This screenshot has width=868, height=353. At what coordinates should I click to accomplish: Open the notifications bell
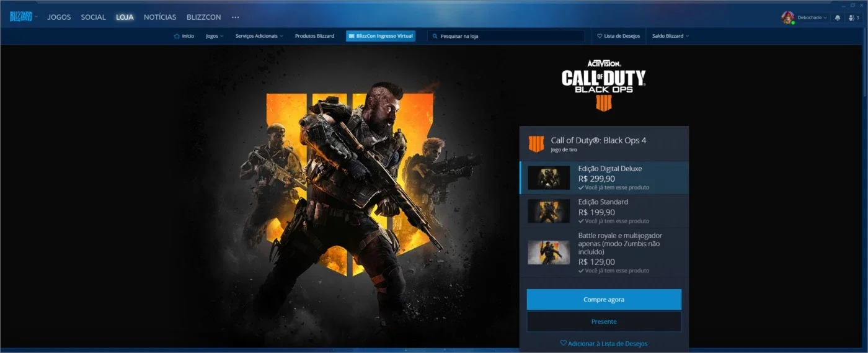click(x=838, y=17)
